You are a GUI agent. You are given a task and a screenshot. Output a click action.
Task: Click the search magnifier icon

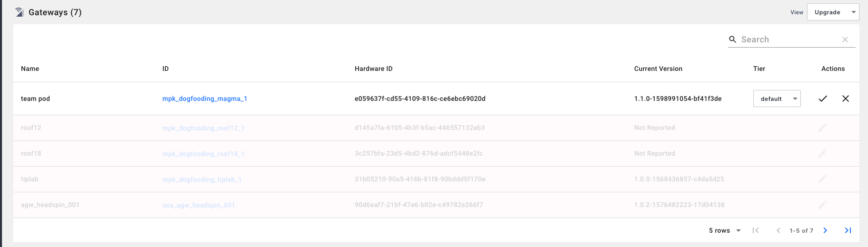(x=733, y=40)
